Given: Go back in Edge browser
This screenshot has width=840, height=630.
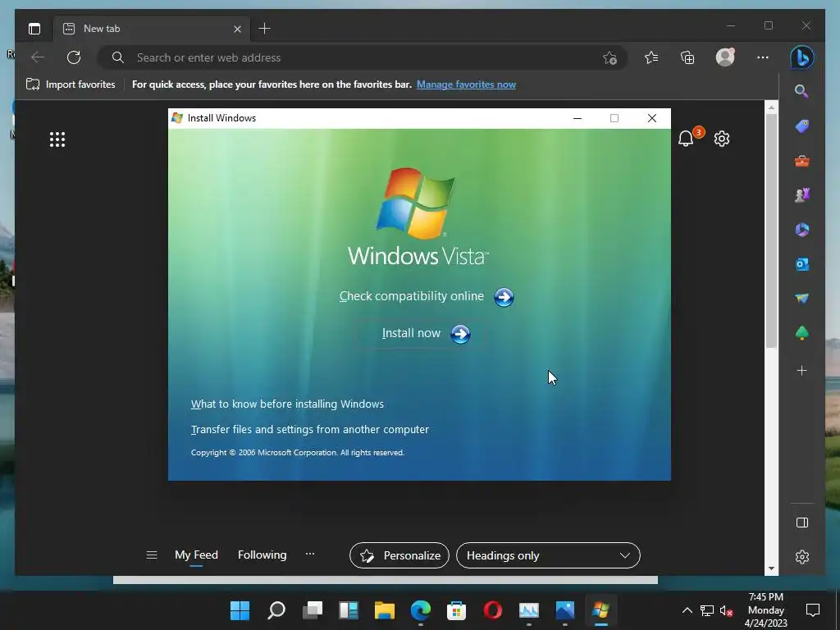Looking at the screenshot, I should point(38,57).
